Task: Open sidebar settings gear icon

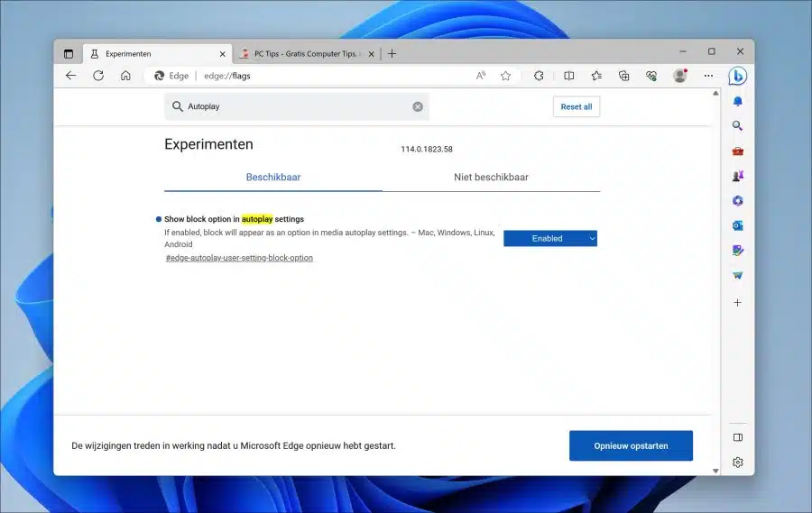Action: [x=738, y=463]
